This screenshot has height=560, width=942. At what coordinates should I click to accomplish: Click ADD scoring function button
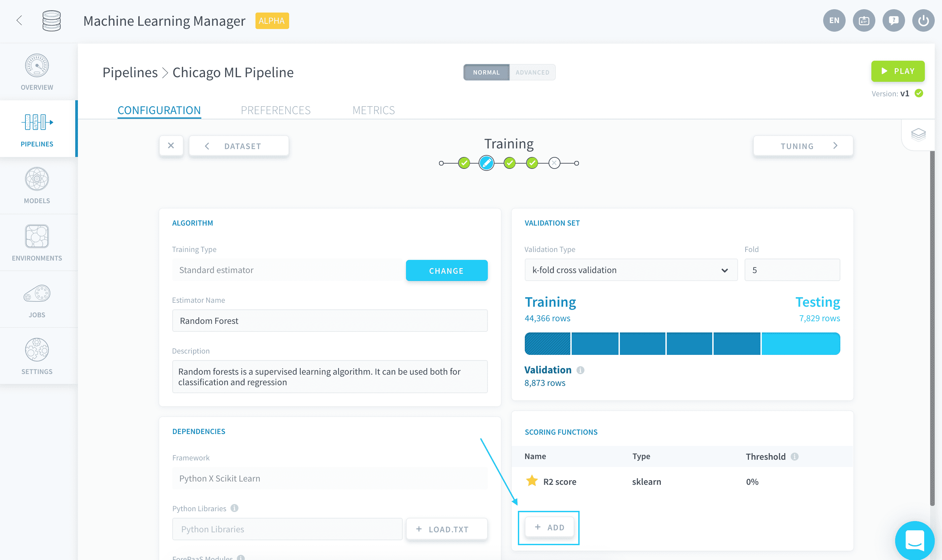coord(549,527)
